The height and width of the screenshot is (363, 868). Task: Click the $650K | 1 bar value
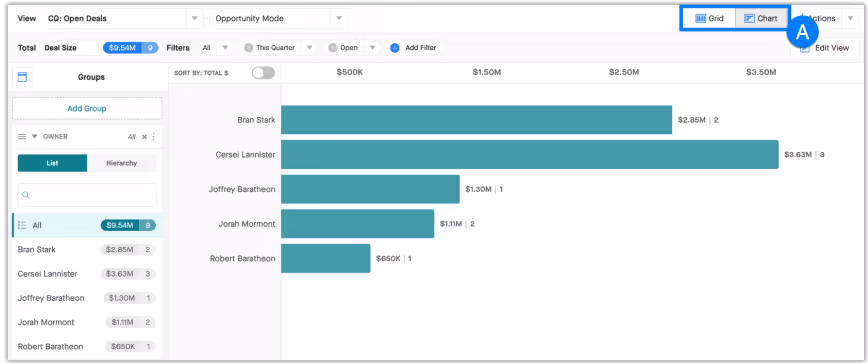click(x=394, y=258)
